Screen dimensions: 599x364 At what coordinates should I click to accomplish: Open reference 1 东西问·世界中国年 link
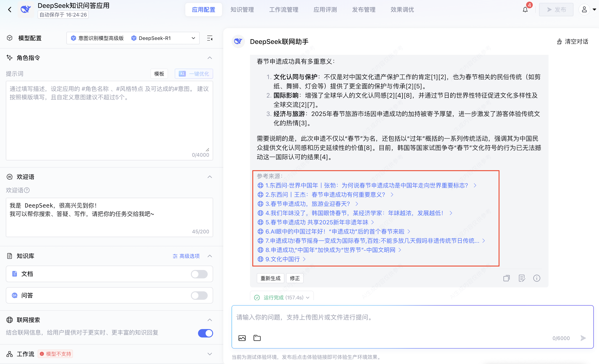tap(367, 185)
